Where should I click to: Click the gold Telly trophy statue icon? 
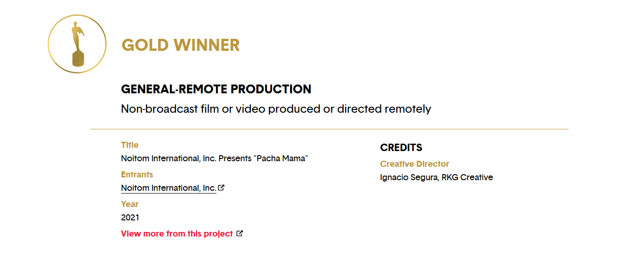(78, 44)
